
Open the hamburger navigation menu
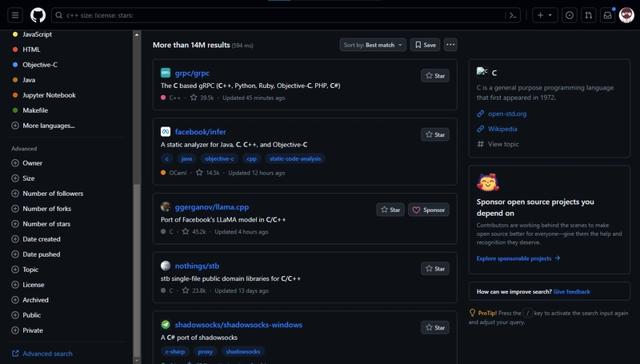(15, 15)
